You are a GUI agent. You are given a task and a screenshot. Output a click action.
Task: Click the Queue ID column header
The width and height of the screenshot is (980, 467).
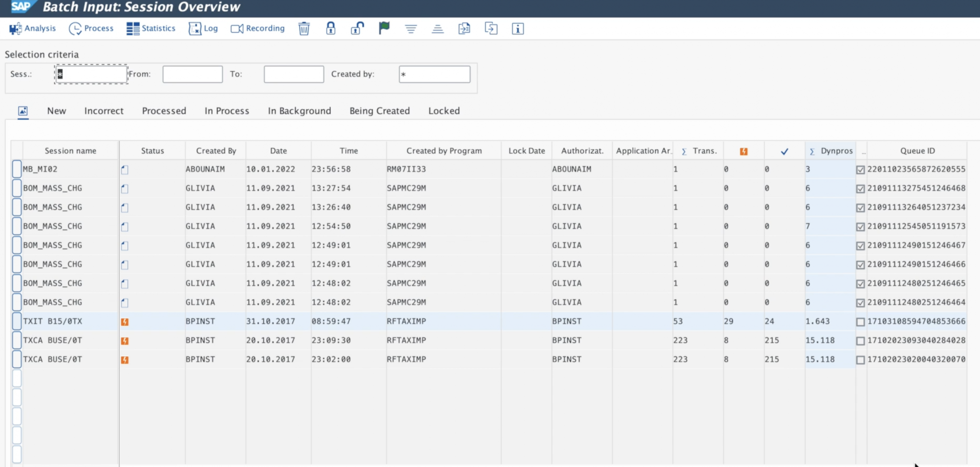click(x=917, y=151)
